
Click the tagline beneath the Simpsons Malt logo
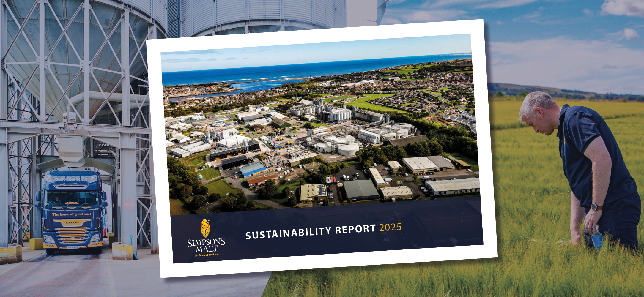(207, 255)
